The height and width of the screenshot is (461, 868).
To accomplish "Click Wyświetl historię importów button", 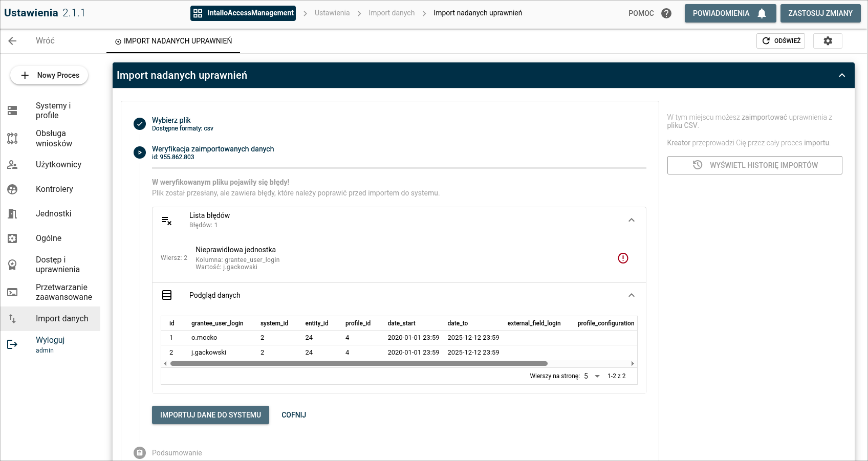I will 754,165.
